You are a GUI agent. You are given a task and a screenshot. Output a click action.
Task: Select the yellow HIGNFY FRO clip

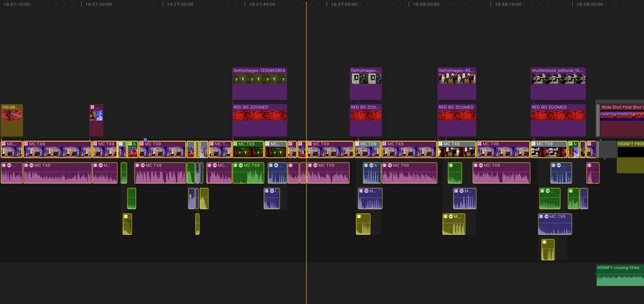coord(630,157)
